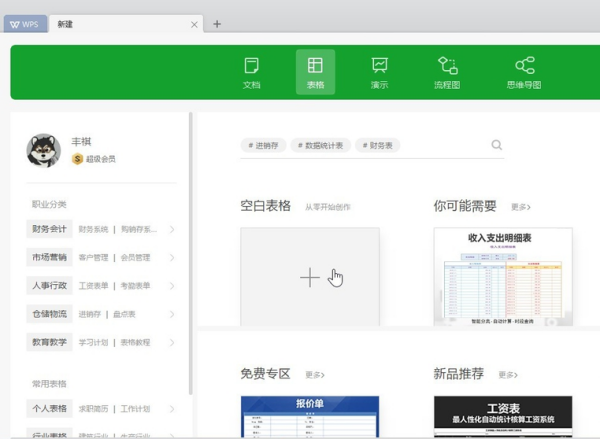Open the 思维导图 mind map icon
600x439 pixels.
524,66
